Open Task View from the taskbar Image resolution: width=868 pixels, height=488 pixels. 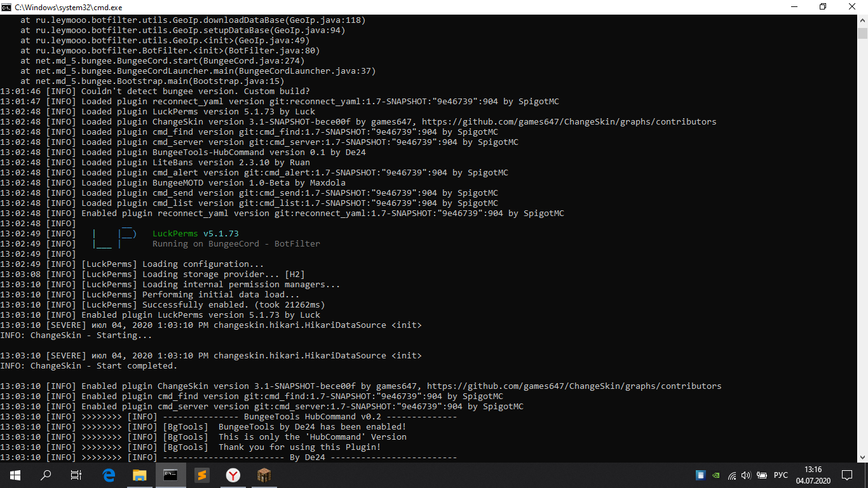pyautogui.click(x=76, y=475)
